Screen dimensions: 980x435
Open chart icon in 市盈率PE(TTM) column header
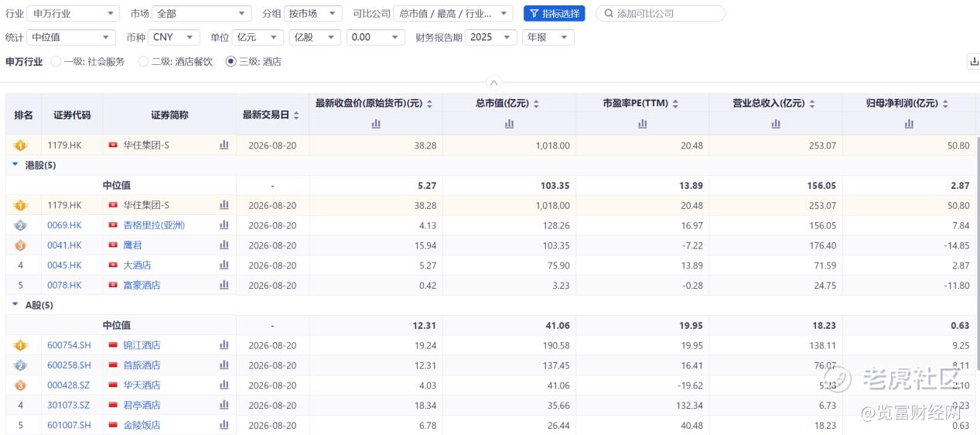point(642,124)
